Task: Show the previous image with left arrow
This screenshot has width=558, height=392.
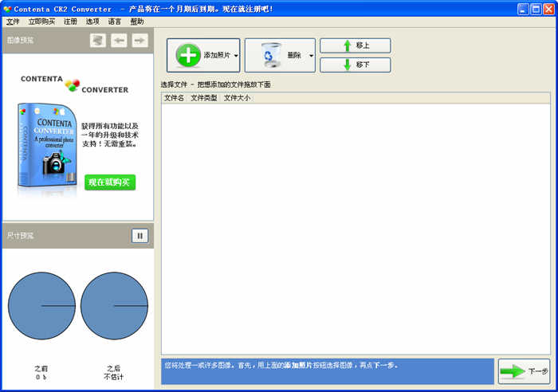Action: pyautogui.click(x=119, y=41)
